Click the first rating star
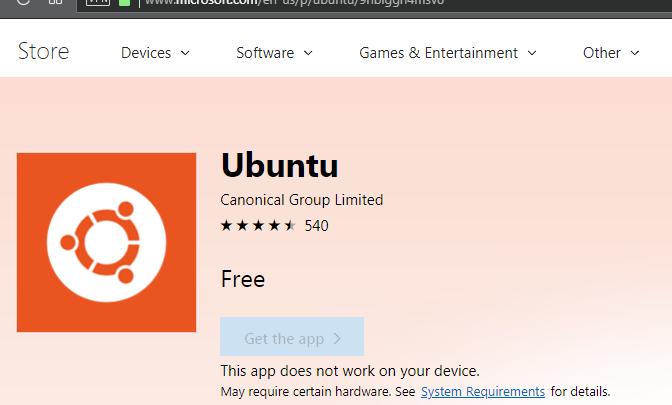The width and height of the screenshot is (672, 405). 226,226
